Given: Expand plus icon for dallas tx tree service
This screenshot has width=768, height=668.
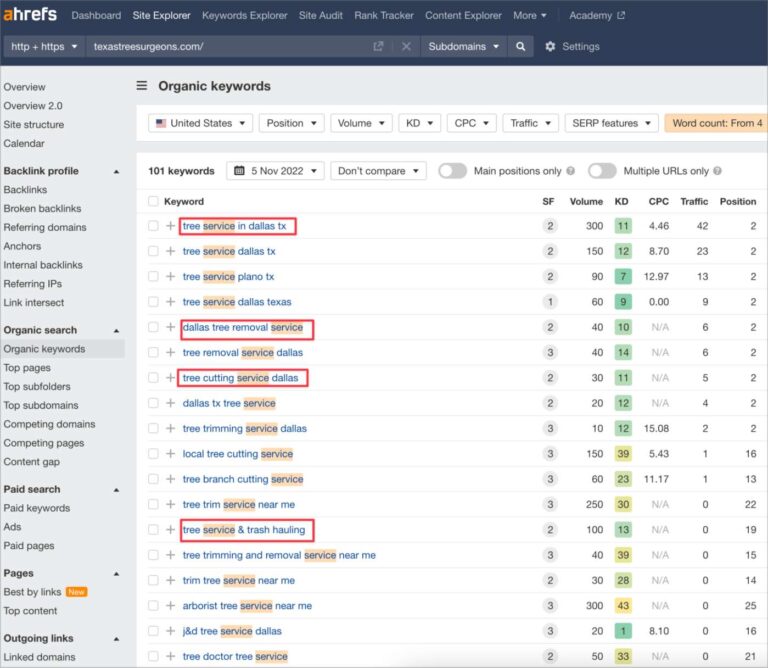Looking at the screenshot, I should [x=170, y=403].
